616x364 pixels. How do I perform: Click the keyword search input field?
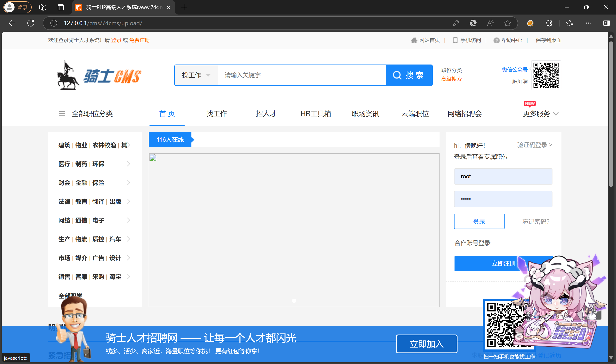[x=302, y=75]
